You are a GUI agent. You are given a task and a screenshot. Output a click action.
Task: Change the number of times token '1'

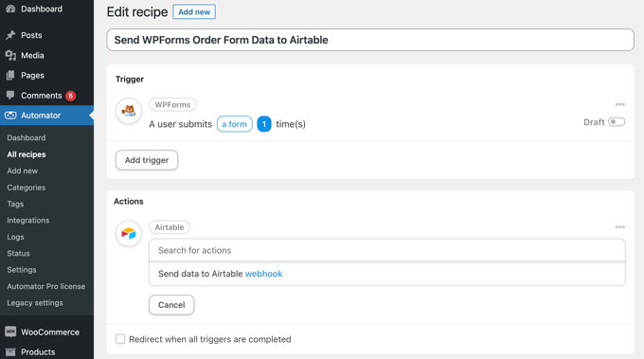264,124
